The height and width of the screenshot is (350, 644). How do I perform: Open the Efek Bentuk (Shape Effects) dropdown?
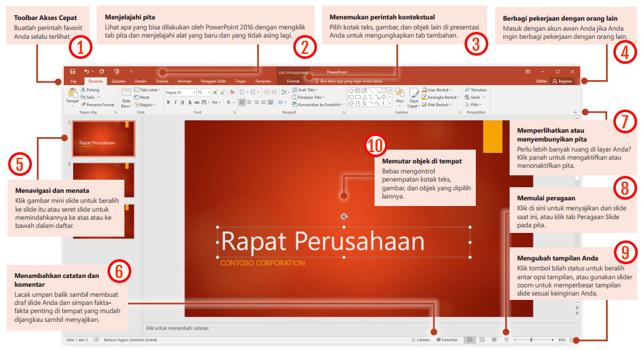[436, 105]
